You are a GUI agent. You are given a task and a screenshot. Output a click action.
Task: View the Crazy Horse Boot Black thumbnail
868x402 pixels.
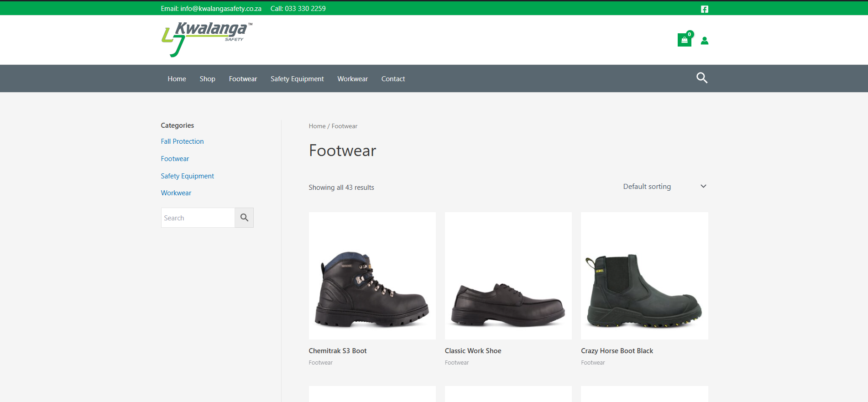[x=644, y=276]
